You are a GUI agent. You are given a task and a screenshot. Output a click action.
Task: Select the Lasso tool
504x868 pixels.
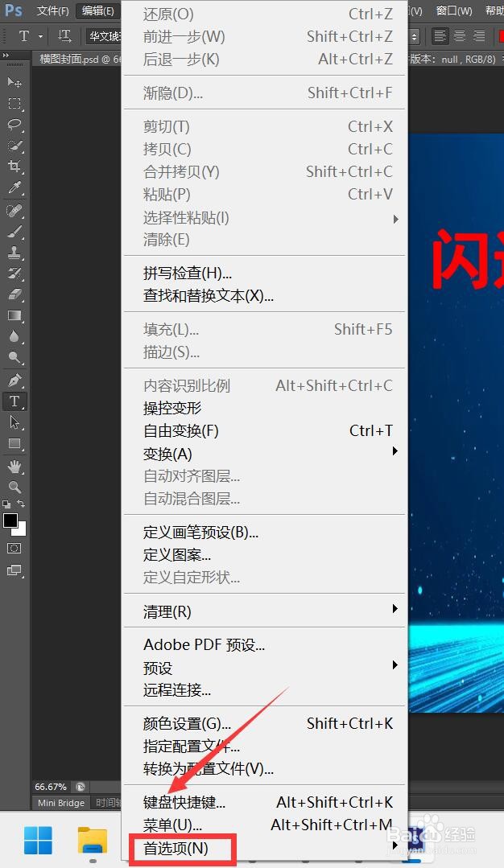click(x=14, y=125)
